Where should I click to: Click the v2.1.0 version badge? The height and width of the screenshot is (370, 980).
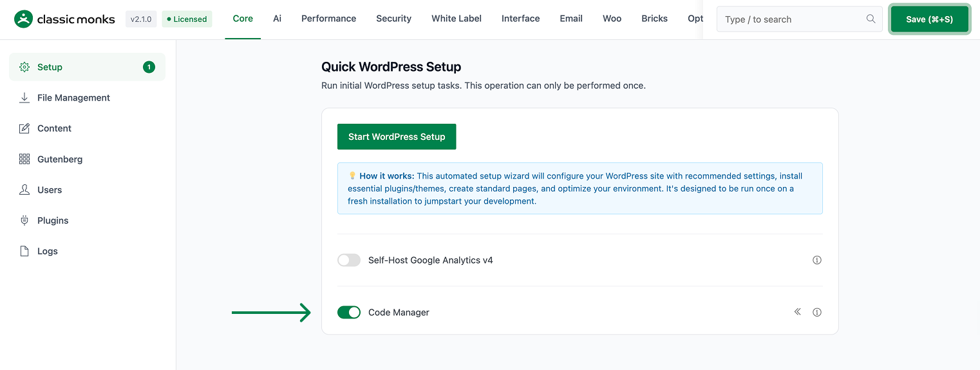click(141, 19)
